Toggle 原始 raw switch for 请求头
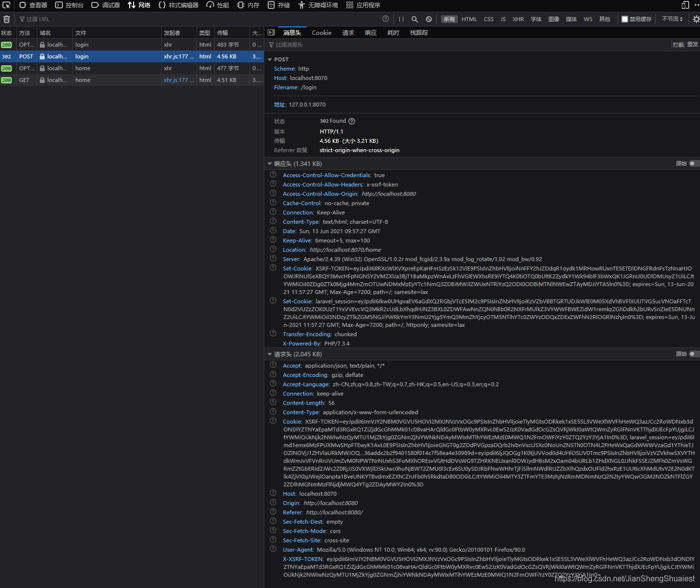This screenshot has width=700, height=588. 694,354
